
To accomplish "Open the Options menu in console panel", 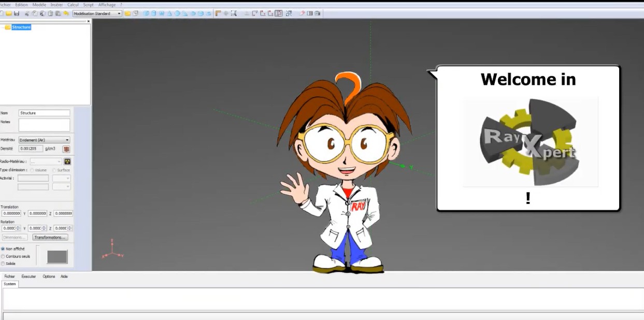I will point(49,277).
